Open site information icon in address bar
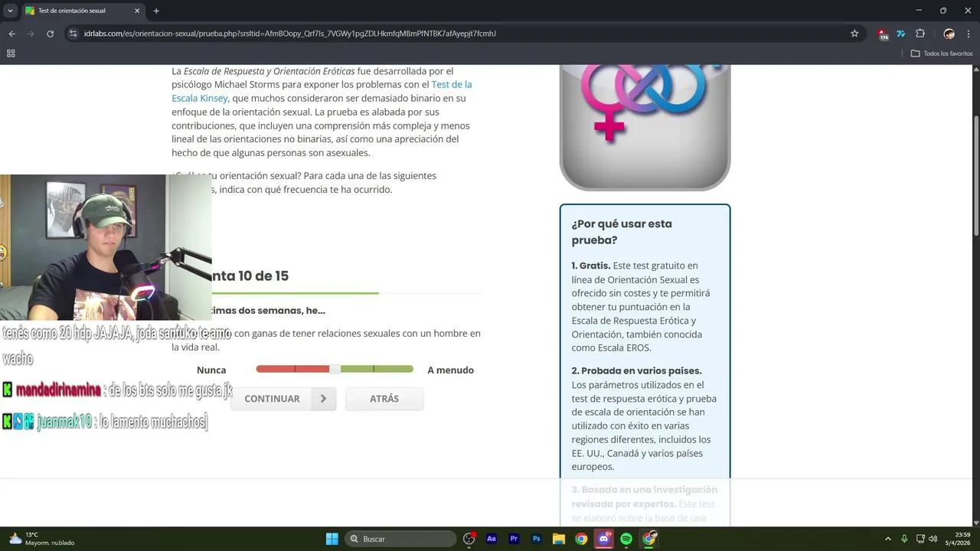This screenshot has height=551, width=980. point(73,34)
